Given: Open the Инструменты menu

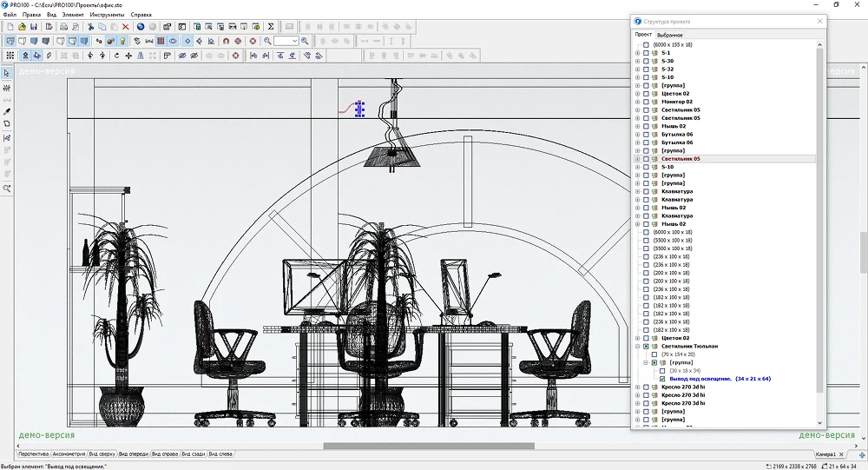Looking at the screenshot, I should [107, 15].
